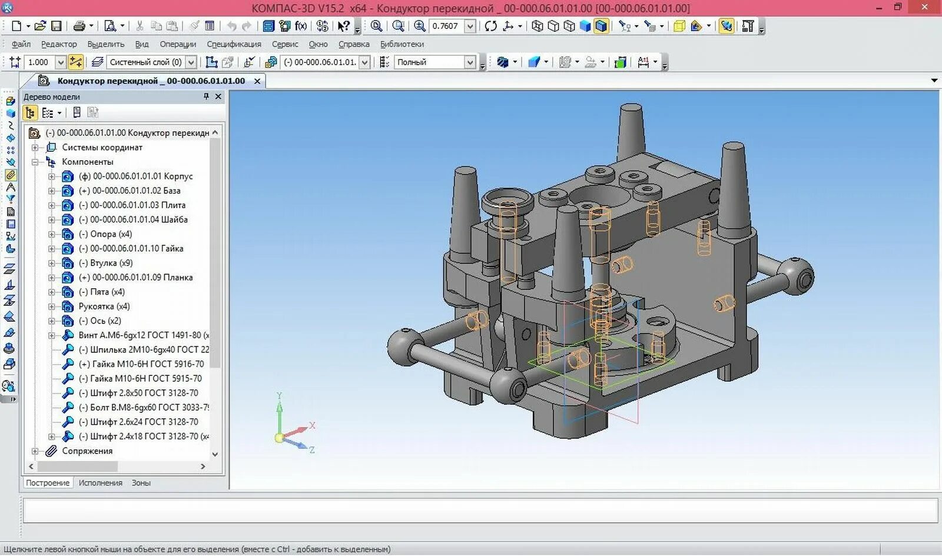Screen dimensions: 942x560
Task: Collapse the Компоненты tree node
Action: [35, 162]
